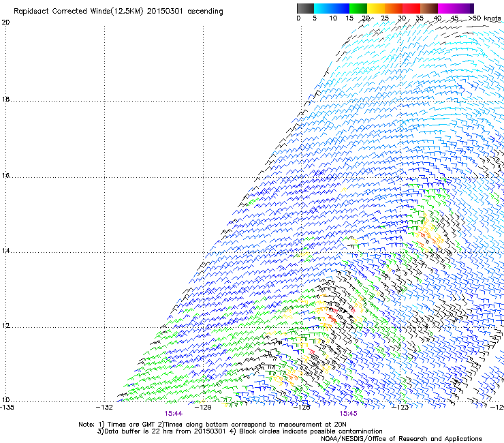Click the dark purple >50 knots legend segment
This screenshot has height=443, width=504.
[x=471, y=8]
